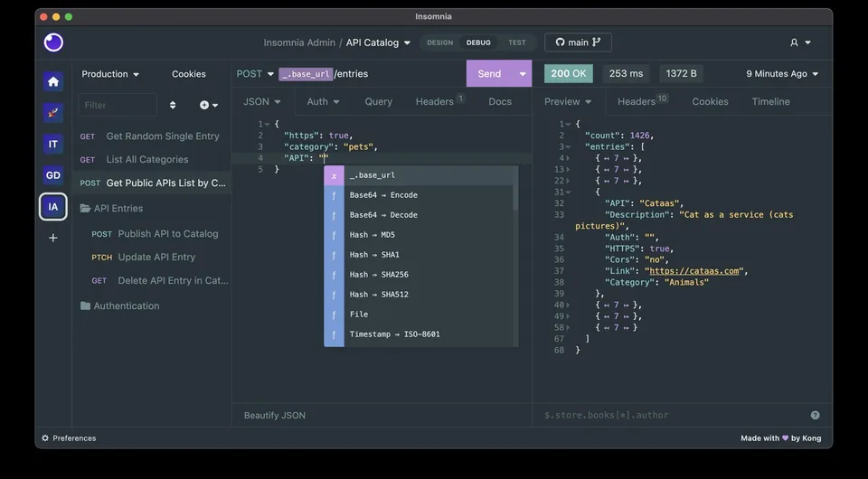
Task: Open the request Query tab
Action: point(379,102)
